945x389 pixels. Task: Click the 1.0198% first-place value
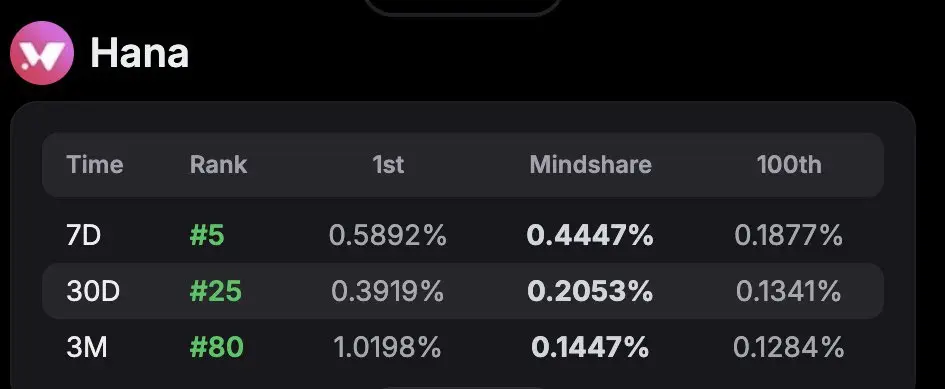(x=388, y=347)
